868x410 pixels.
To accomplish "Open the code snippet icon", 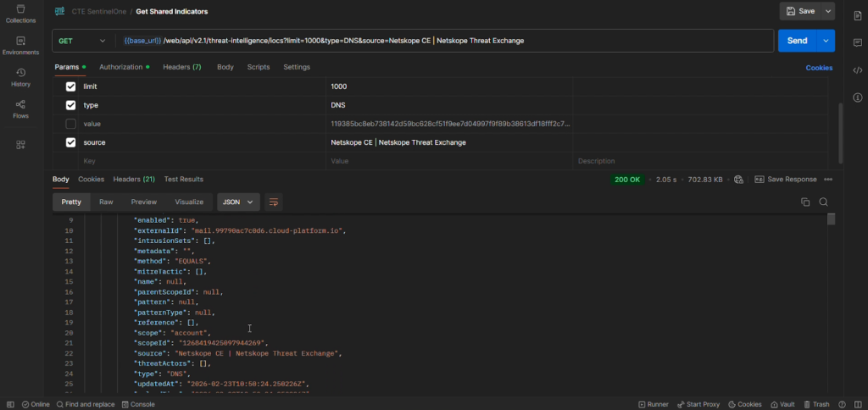I will pos(858,69).
